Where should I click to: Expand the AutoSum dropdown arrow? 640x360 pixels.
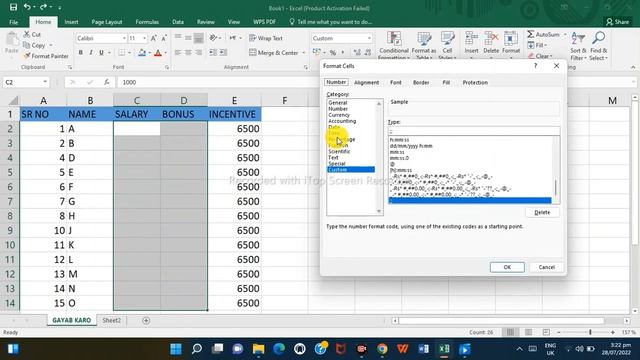tap(565, 34)
